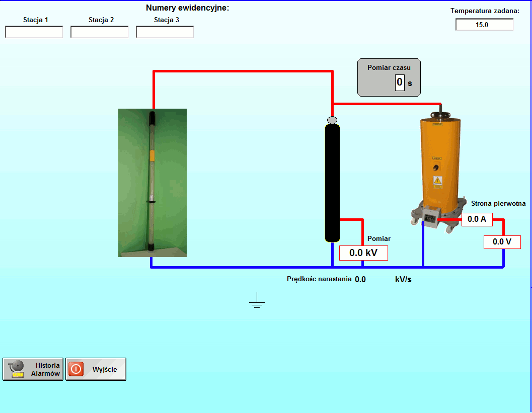Click the Numery ewidencyjne heading
Image resolution: width=532 pixels, height=413 pixels.
(x=188, y=8)
